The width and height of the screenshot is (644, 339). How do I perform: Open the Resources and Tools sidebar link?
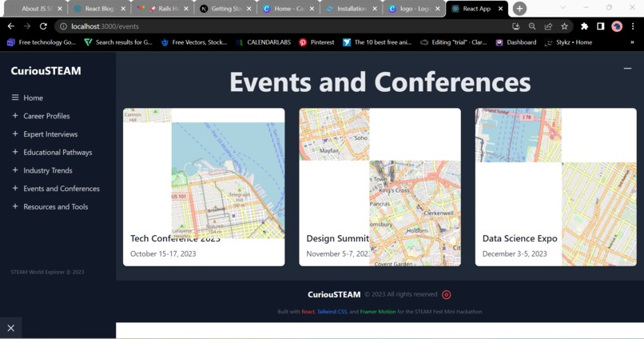[x=55, y=206]
